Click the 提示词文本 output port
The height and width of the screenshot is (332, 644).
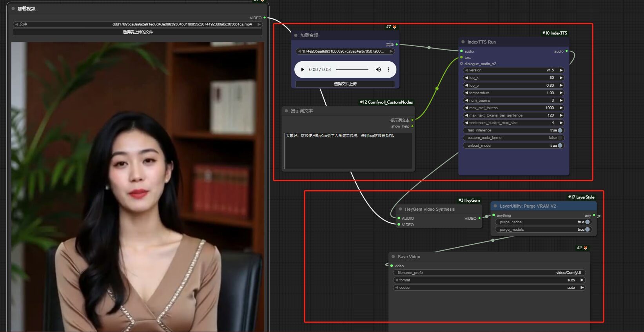[x=412, y=120]
